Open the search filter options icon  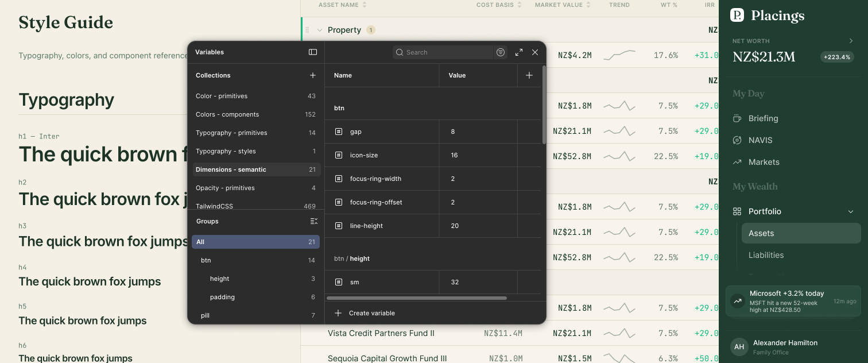tap(501, 52)
